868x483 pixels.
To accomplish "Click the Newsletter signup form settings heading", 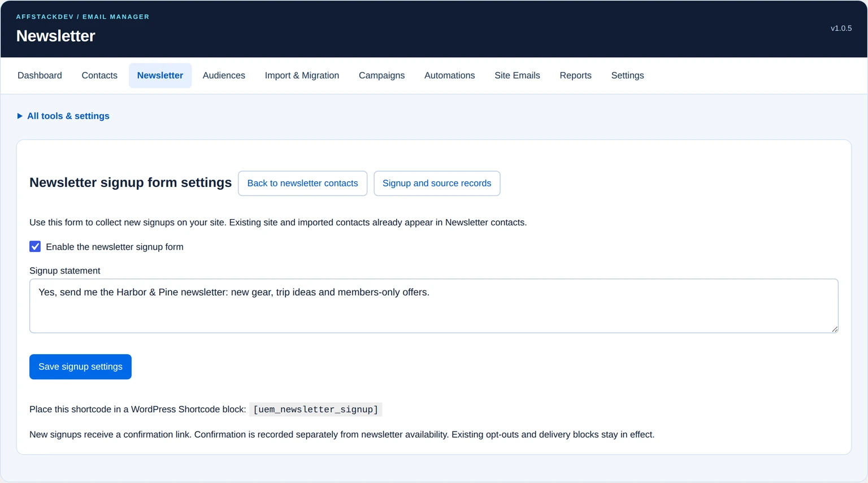I will pyautogui.click(x=131, y=183).
